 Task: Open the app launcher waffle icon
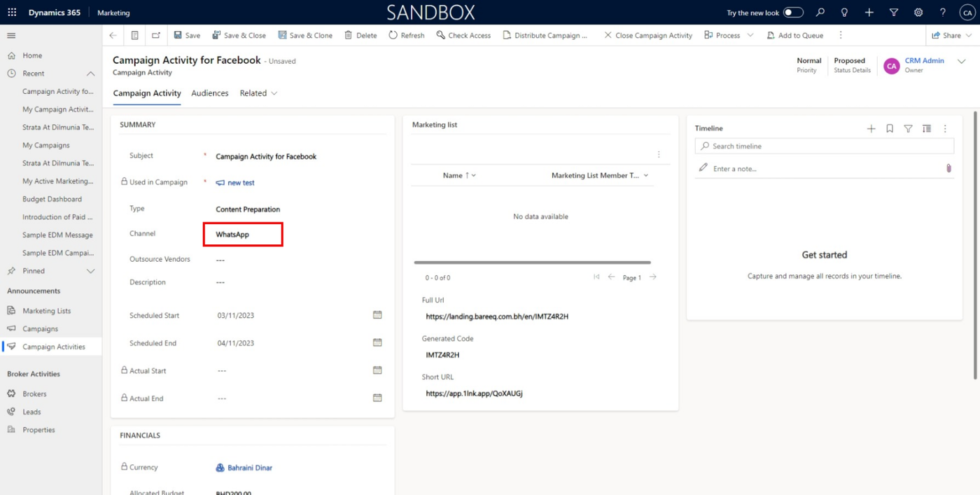[12, 13]
